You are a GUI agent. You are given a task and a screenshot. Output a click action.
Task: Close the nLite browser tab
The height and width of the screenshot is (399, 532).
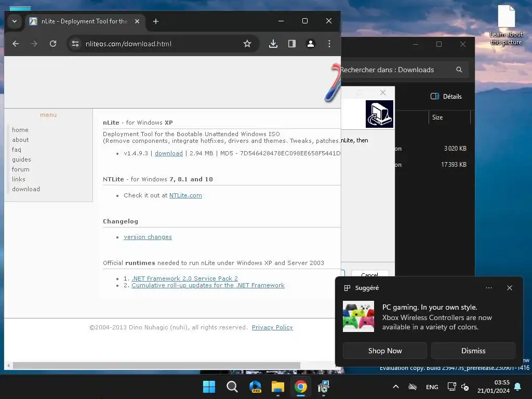pyautogui.click(x=137, y=21)
